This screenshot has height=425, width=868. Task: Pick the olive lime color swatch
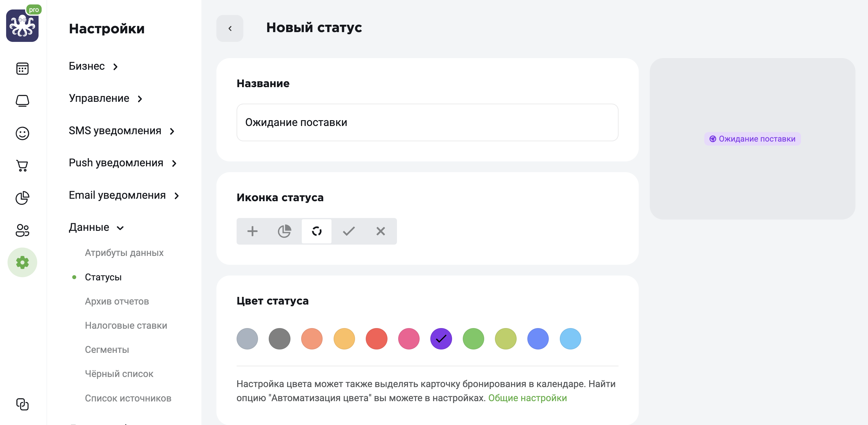tap(506, 339)
